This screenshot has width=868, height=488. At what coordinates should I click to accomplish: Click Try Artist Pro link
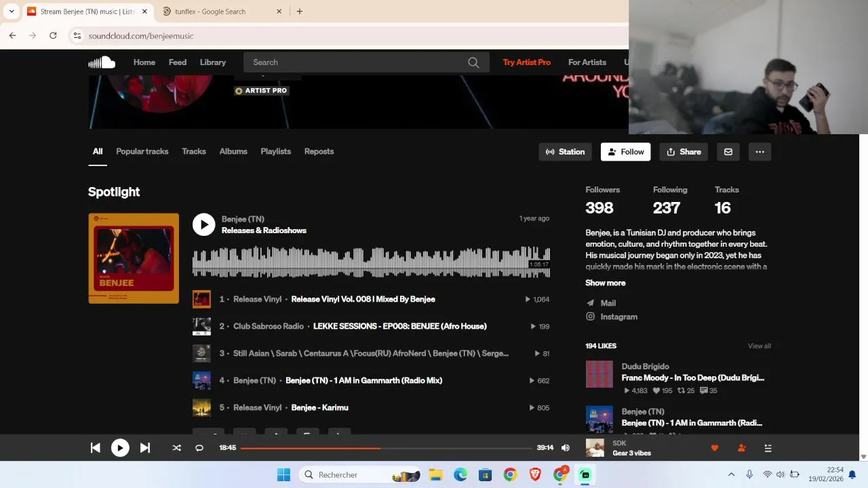(527, 62)
